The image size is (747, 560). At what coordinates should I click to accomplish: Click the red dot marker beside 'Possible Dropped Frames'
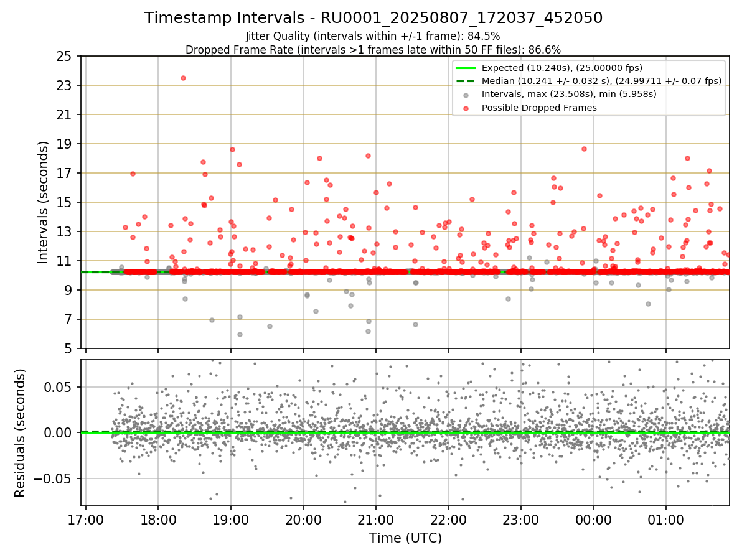[x=467, y=108]
